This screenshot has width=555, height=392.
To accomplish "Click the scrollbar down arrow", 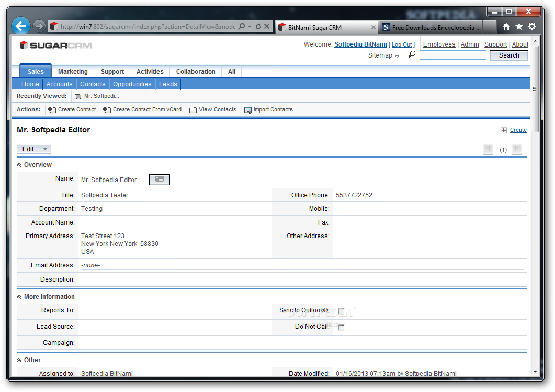I will coord(535,372).
